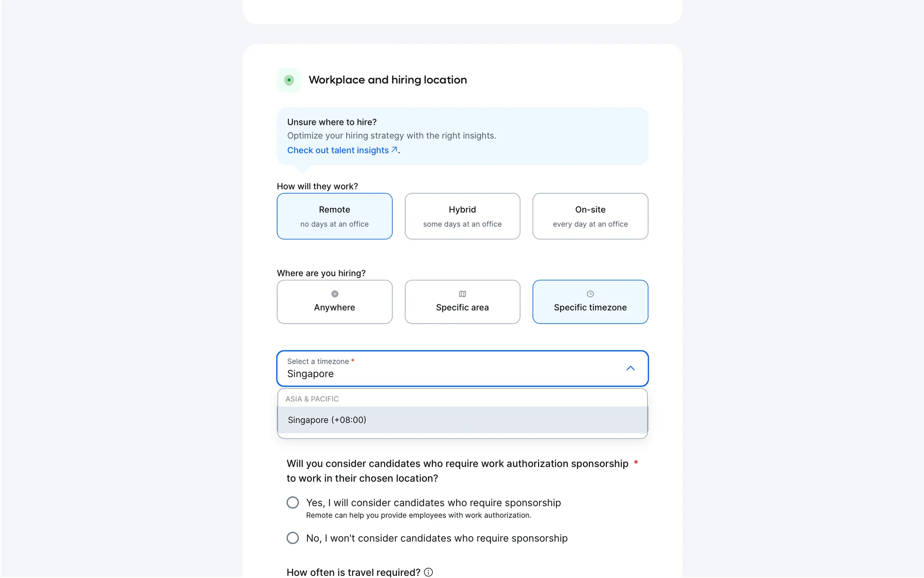Screen dimensions: 924x578
Task: Click the ASIA & PACIFIC group header
Action: (x=312, y=399)
